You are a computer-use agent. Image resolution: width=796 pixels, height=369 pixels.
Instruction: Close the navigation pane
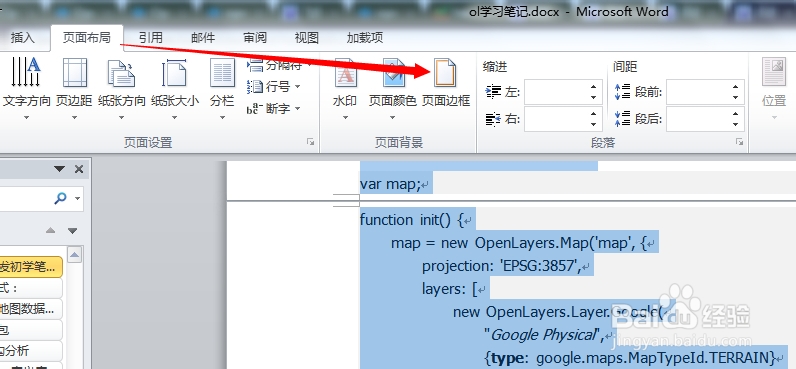point(79,169)
